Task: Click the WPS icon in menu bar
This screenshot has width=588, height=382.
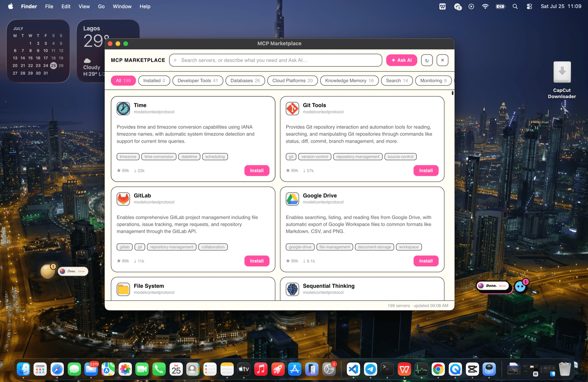Action: pyautogui.click(x=442, y=6)
